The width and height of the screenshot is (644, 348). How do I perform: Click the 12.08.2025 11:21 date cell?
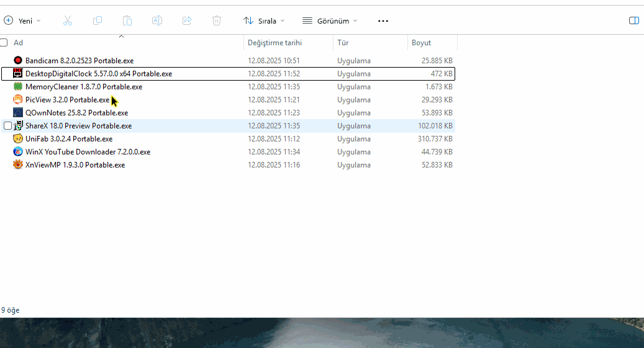(x=274, y=100)
